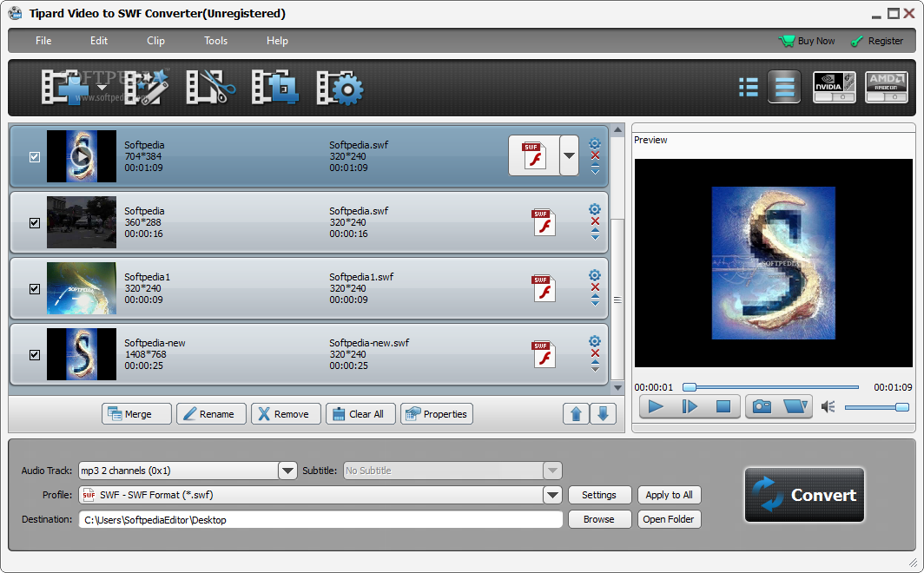
Task: Click the volume slider handle
Action: [901, 407]
